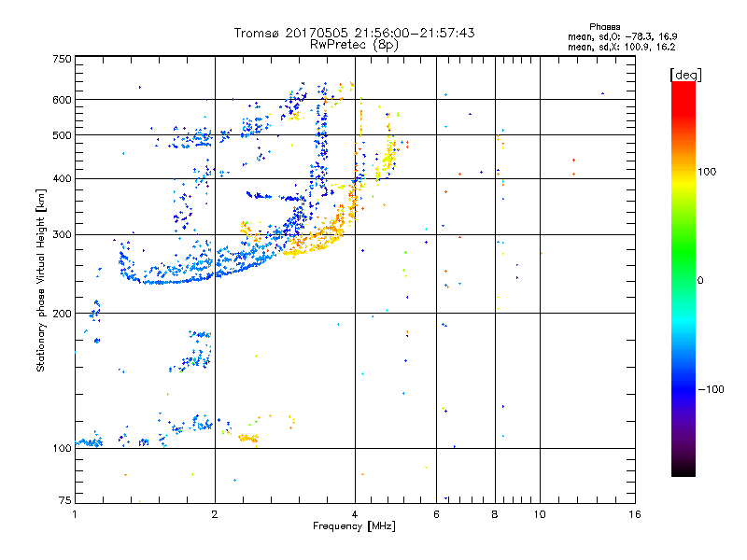Click the y-axis tick label '200'

point(62,314)
